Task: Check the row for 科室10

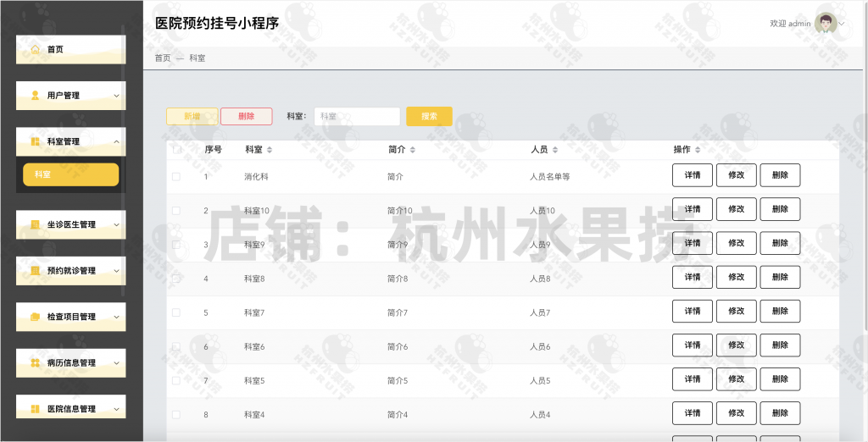Action: tap(176, 211)
